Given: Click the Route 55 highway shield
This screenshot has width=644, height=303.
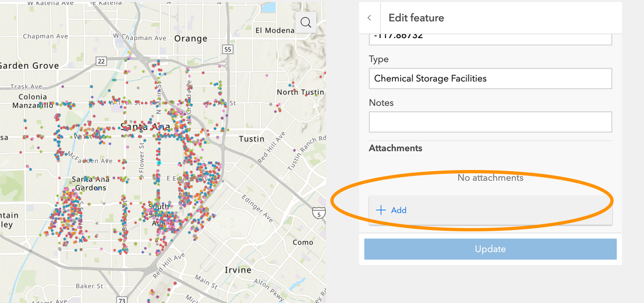Looking at the screenshot, I should (227, 49).
